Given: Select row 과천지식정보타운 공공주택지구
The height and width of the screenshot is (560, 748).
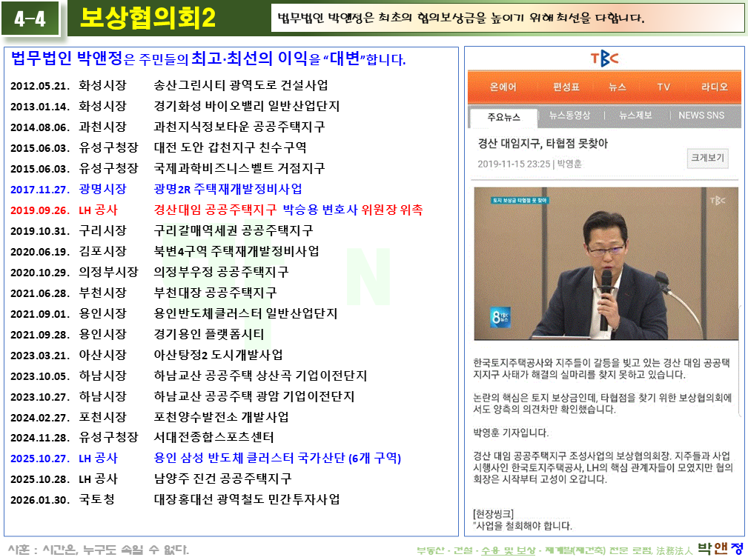Looking at the screenshot, I should 168,127.
